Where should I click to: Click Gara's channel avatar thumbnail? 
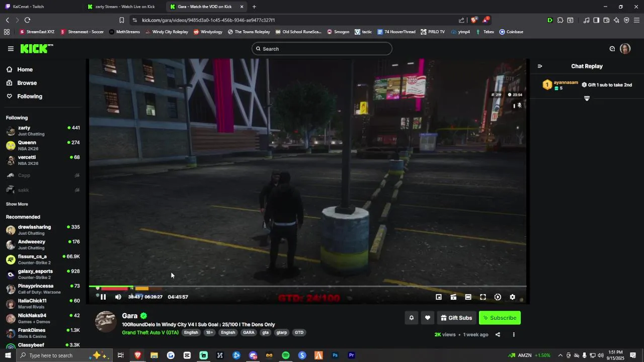click(106, 322)
